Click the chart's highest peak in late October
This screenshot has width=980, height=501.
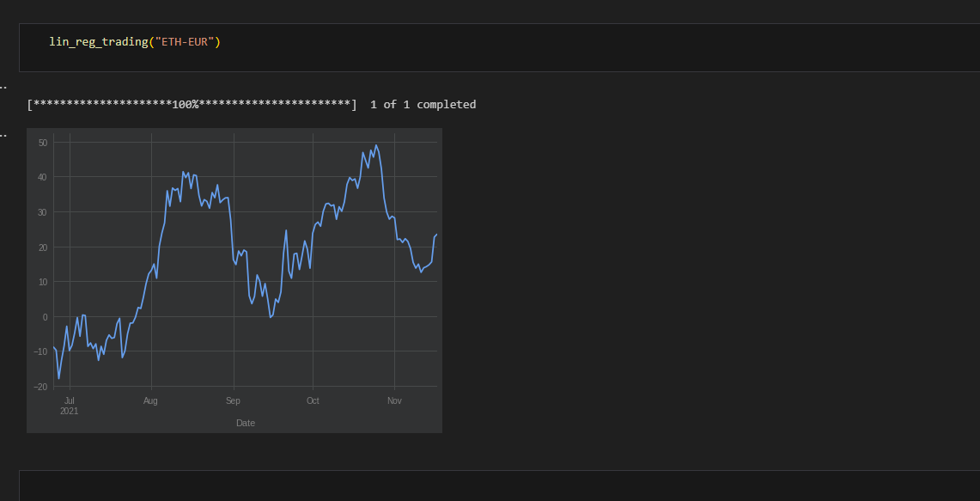(x=375, y=146)
